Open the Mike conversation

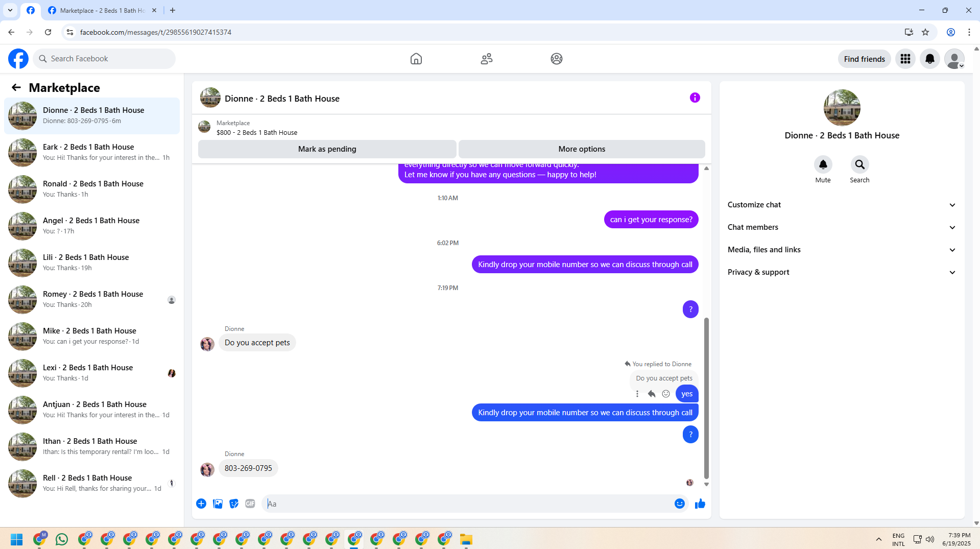pyautogui.click(x=92, y=337)
